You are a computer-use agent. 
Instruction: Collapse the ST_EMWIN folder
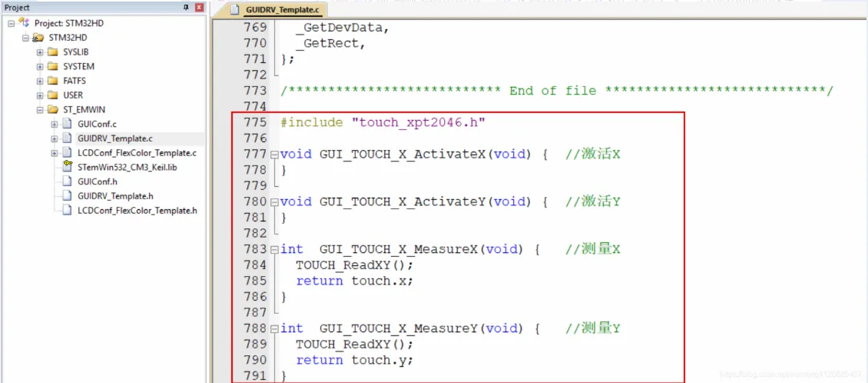pos(40,110)
